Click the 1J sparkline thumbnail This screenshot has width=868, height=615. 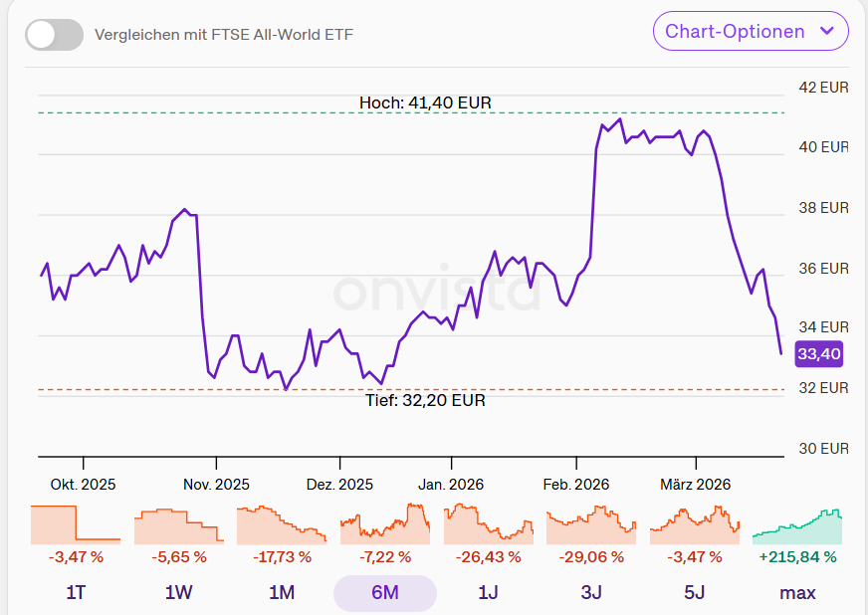coord(488,524)
